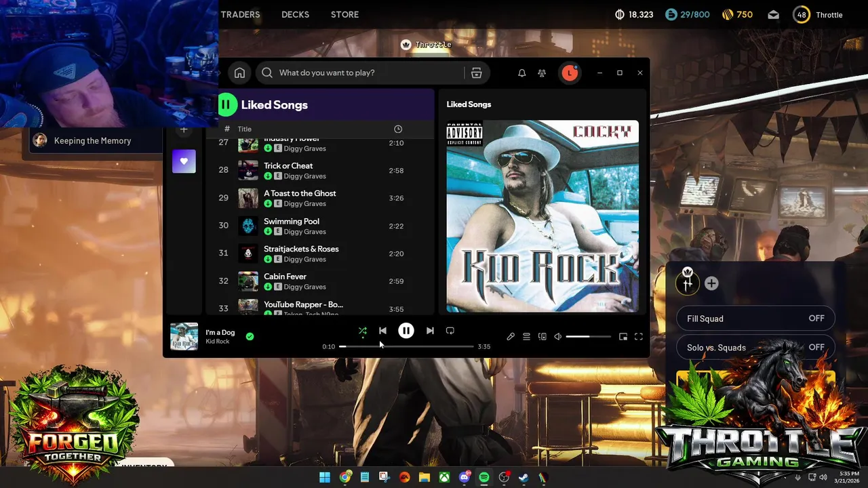Screen dimensions: 868x488
Task: Play Straitjackets & Roses track
Action: 319,253
